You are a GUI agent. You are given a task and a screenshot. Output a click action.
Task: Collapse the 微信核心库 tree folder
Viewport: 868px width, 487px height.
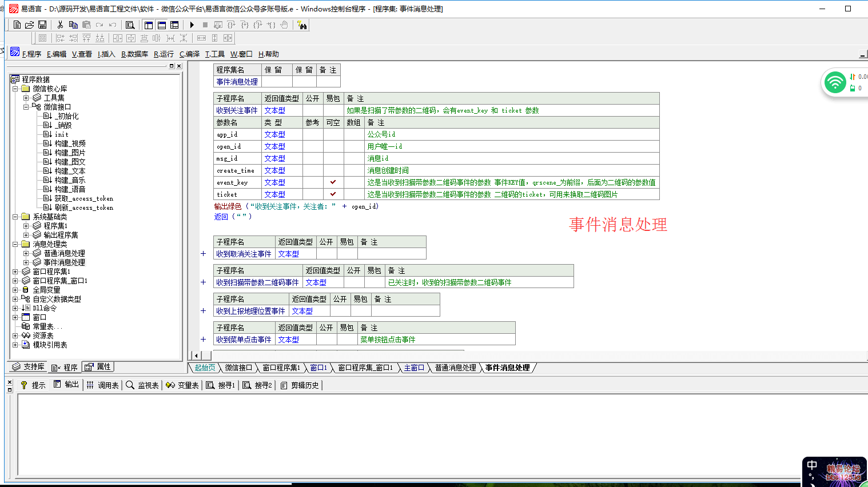coord(15,89)
